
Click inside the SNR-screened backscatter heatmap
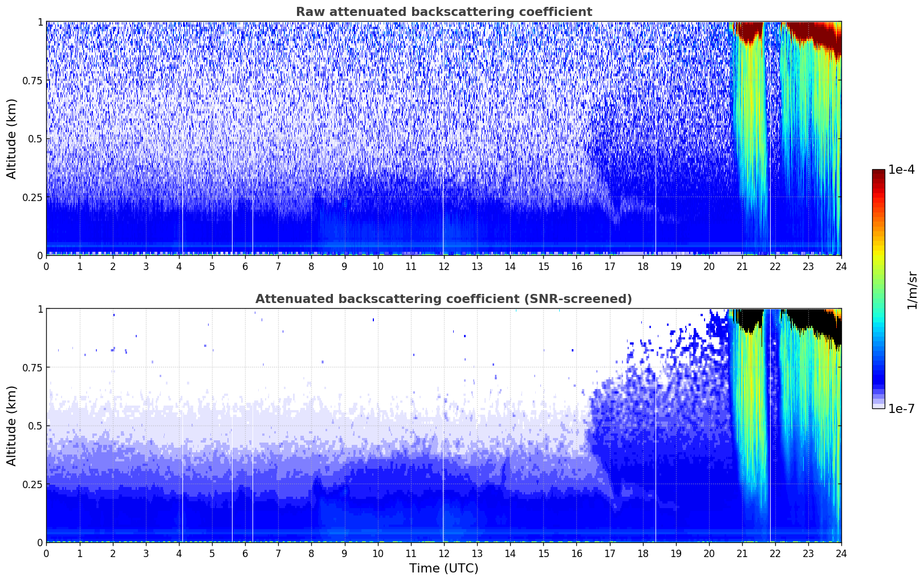pyautogui.click(x=443, y=425)
